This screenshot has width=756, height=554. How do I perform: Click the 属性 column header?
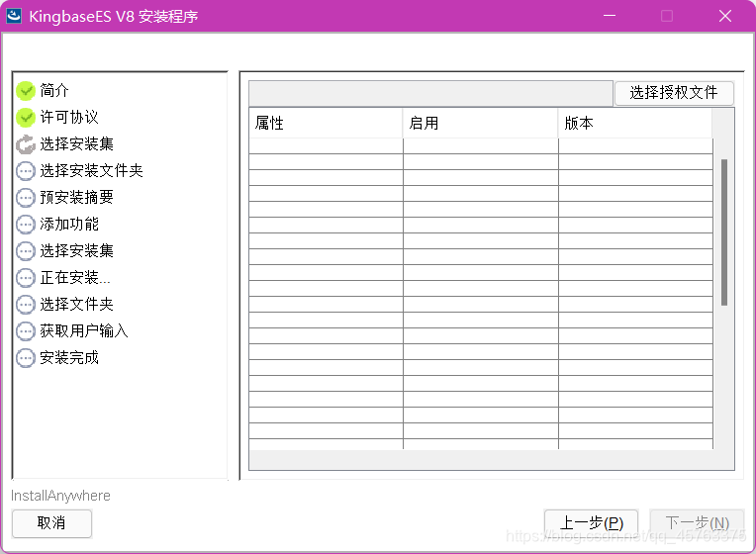tap(326, 124)
